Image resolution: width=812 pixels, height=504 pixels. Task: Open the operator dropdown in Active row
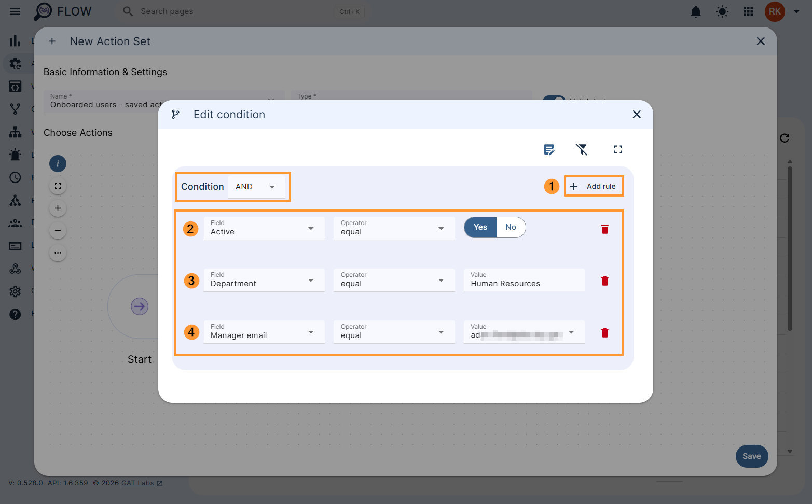pyautogui.click(x=394, y=228)
